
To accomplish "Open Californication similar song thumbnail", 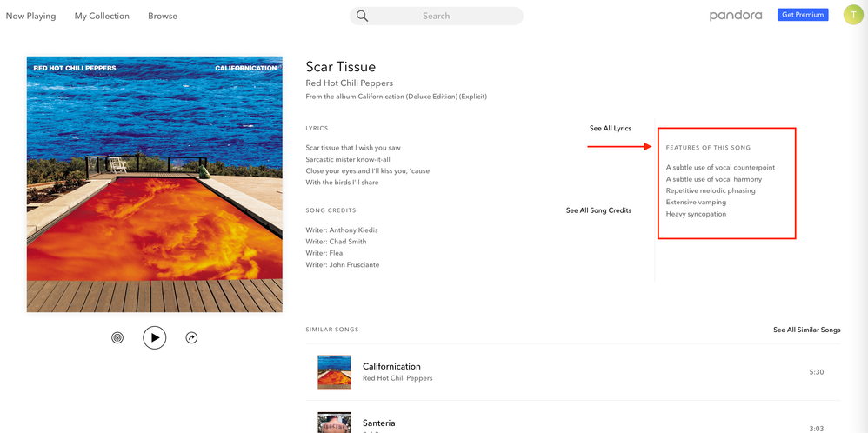I will pyautogui.click(x=335, y=371).
